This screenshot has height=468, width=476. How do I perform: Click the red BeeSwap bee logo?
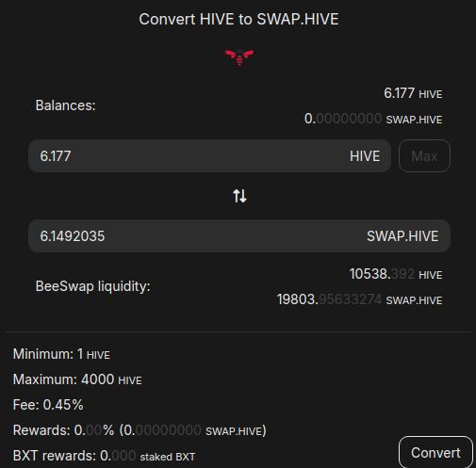pyautogui.click(x=239, y=56)
